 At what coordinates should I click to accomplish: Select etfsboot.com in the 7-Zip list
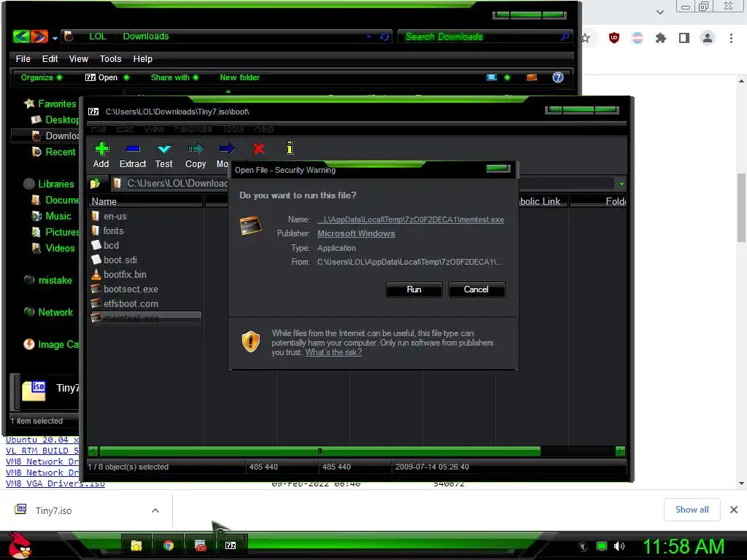(125, 304)
